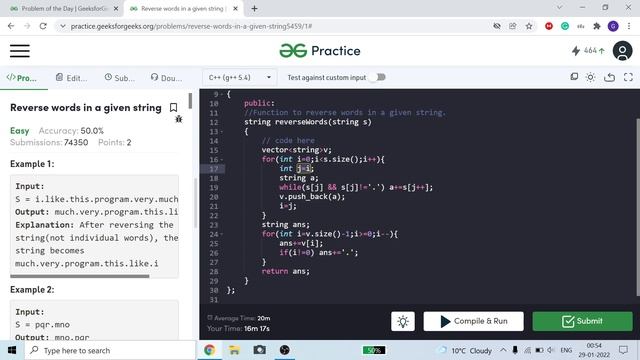
Task: Go back in the browser
Action: (x=11, y=26)
